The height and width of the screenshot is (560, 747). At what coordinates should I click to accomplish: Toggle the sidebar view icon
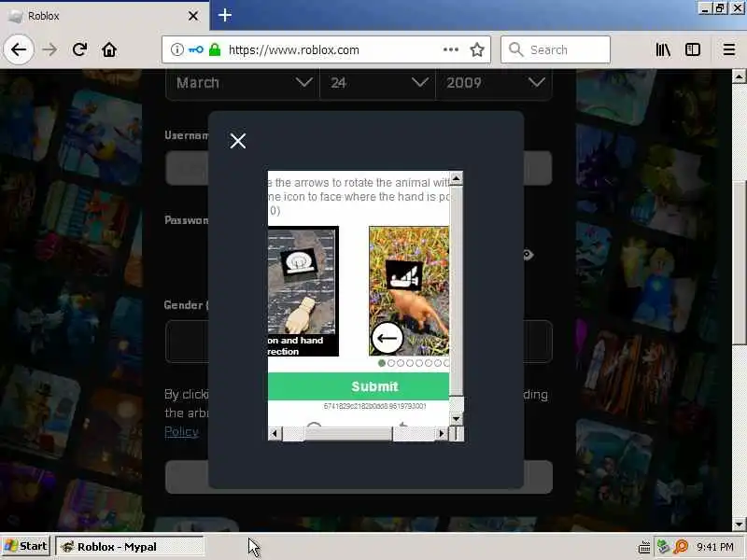(x=693, y=49)
